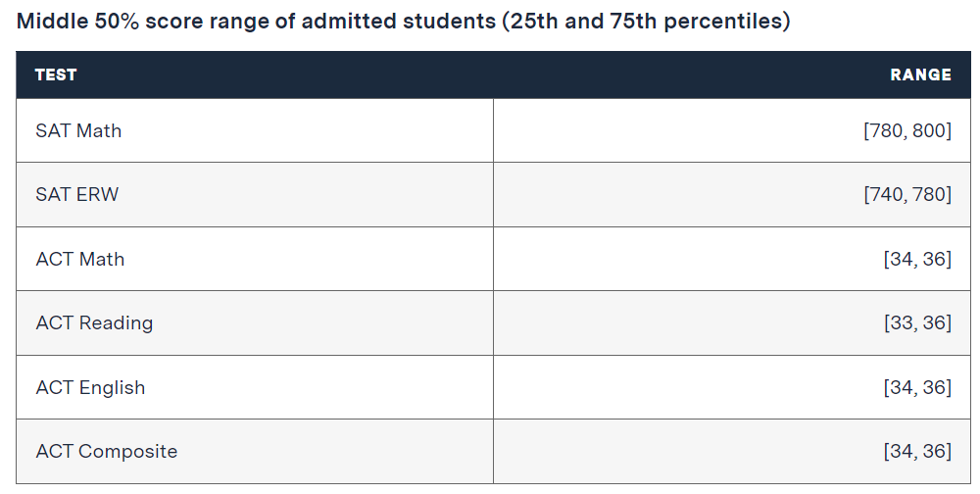980x494 pixels.
Task: Click the SAT Math row label
Action: 78,130
